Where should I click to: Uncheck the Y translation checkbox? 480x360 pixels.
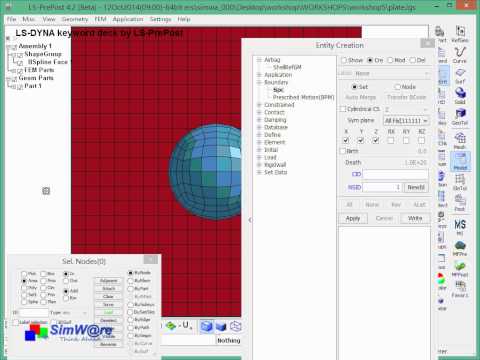pos(361,140)
